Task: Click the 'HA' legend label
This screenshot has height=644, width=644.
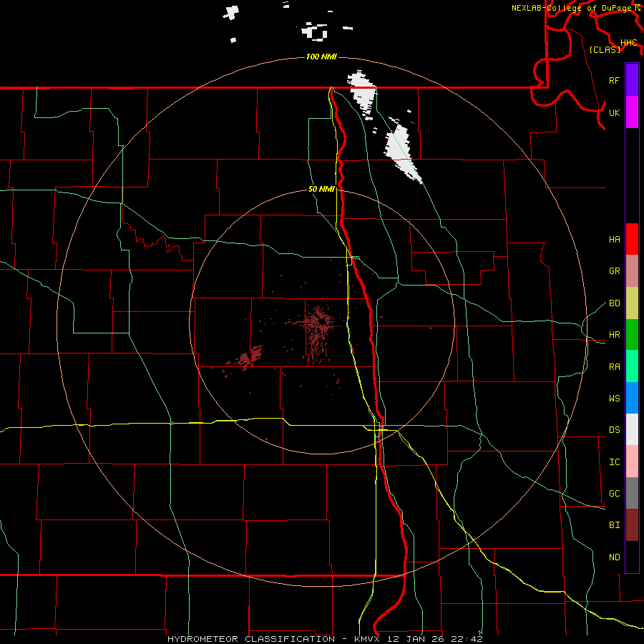Action: coord(614,240)
